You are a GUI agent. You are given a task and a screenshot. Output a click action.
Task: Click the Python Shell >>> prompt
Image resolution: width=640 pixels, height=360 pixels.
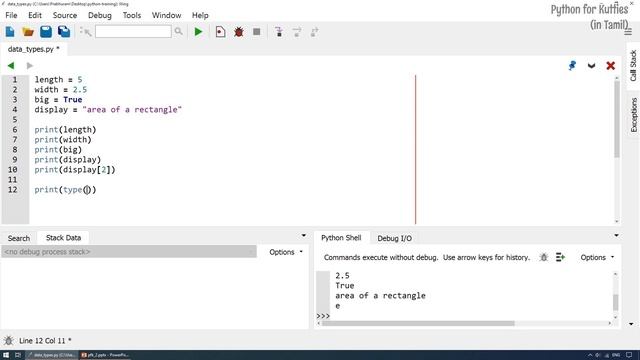pos(323,316)
